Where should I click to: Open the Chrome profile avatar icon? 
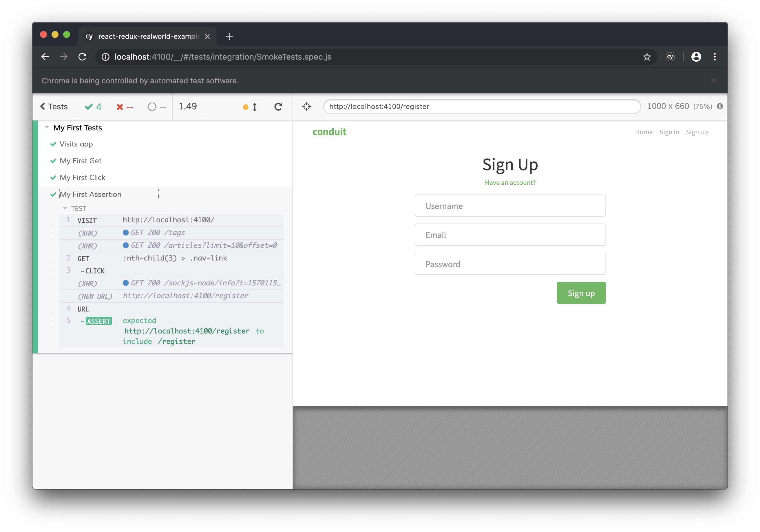point(696,57)
